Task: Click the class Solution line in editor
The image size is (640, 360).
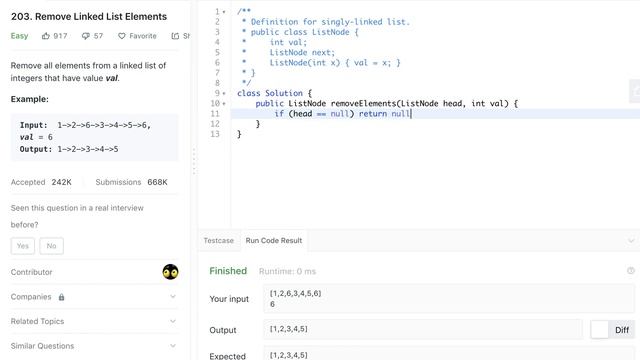Action: (274, 93)
